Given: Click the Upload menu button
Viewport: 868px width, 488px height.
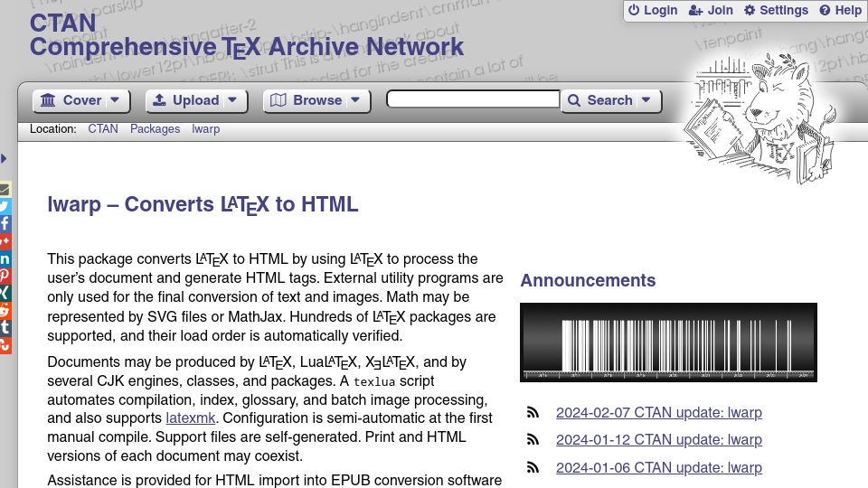Looking at the screenshot, I should coord(185,100).
